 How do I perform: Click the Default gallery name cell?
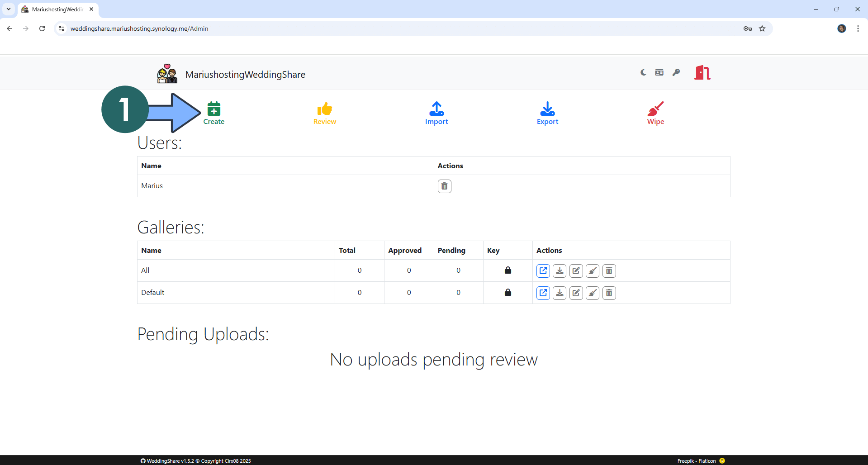[x=236, y=293]
